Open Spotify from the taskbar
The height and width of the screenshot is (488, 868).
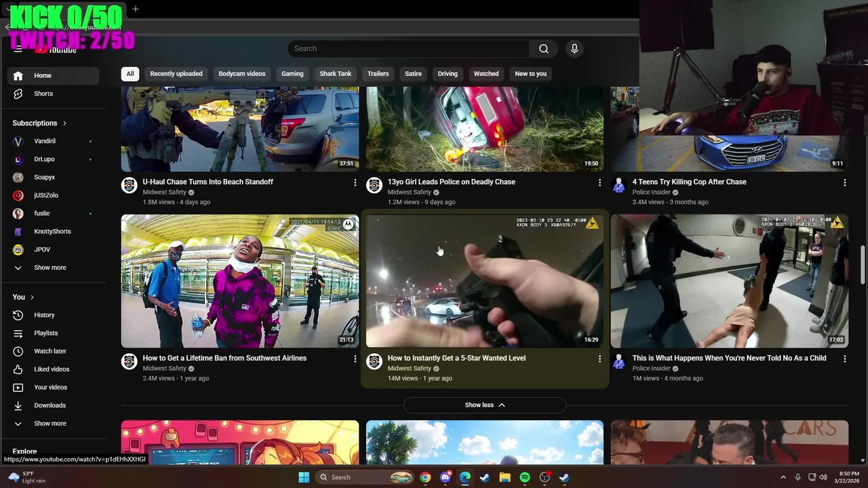click(524, 477)
